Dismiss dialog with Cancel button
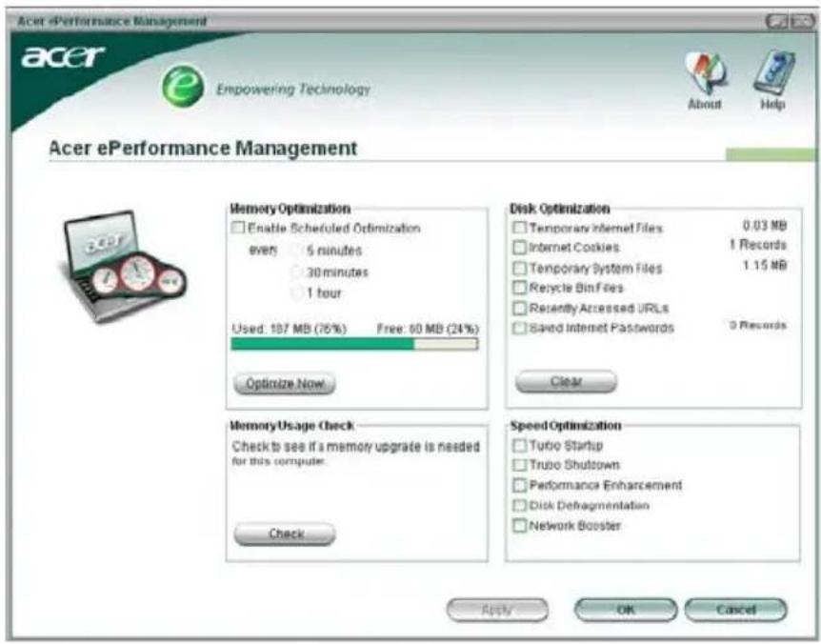The height and width of the screenshot is (644, 821). [735, 610]
